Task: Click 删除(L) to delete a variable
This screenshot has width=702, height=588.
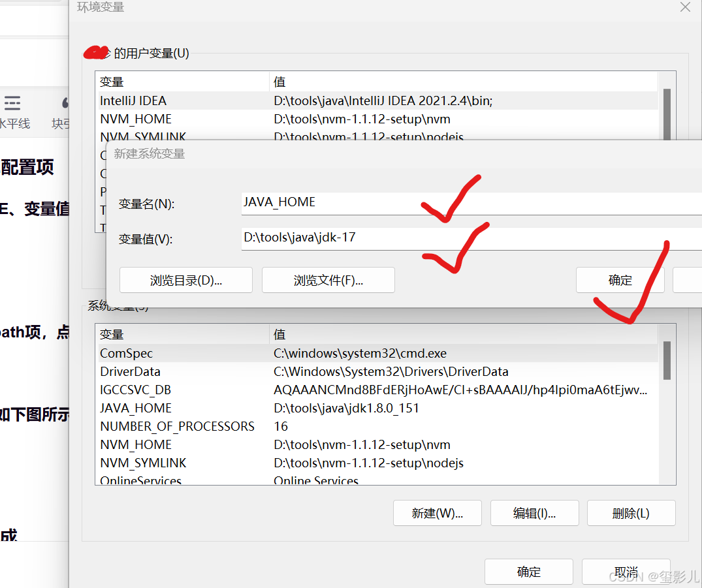Action: tap(631, 513)
